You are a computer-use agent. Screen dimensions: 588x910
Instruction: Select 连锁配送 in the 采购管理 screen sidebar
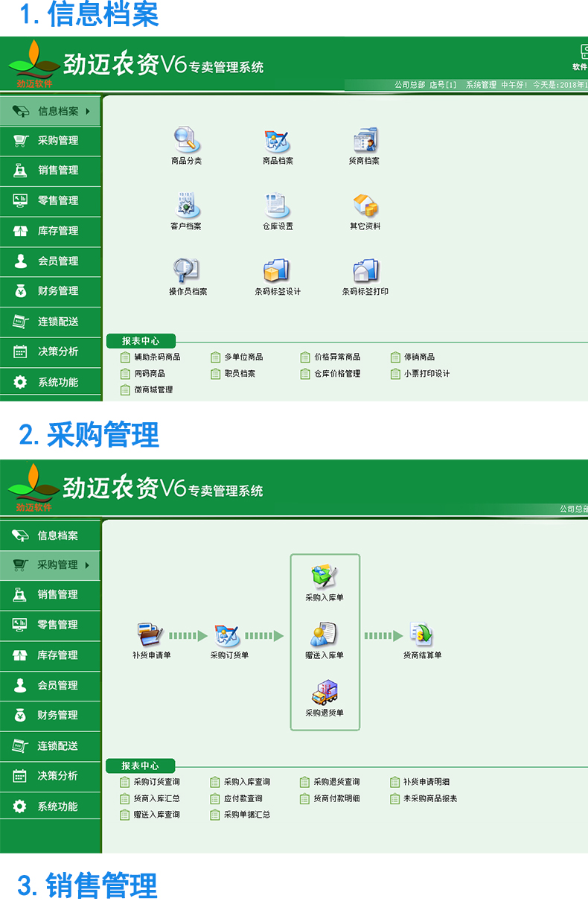coord(51,746)
